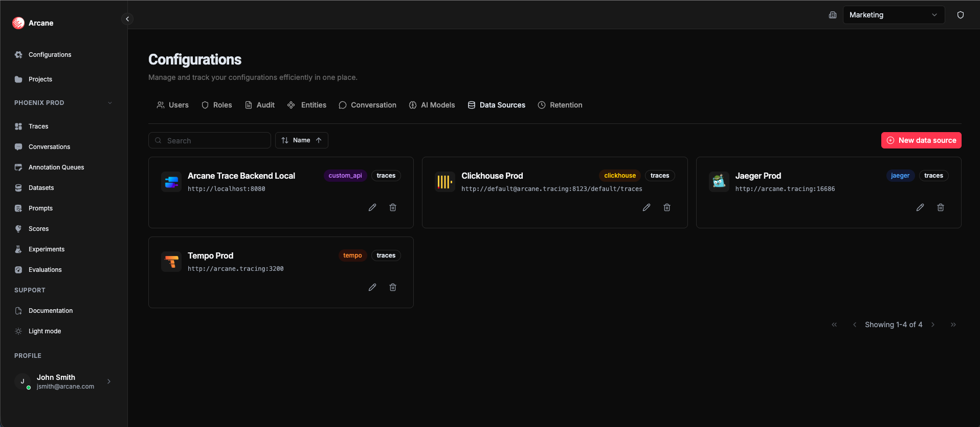The image size is (980, 427).
Task: Open the Marketing workspace dropdown
Action: [893, 15]
